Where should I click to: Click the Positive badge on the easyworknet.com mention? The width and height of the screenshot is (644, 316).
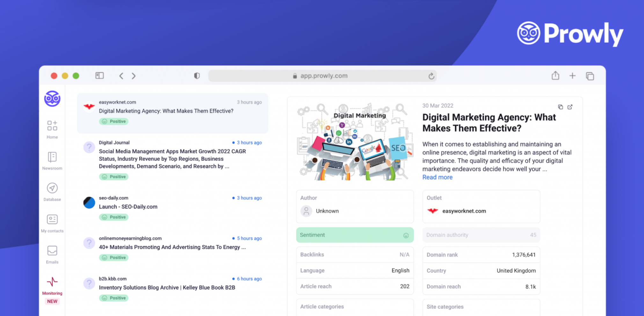coord(113,121)
